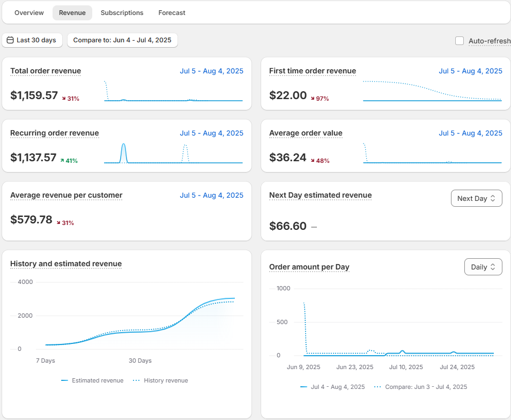Click the calendar icon in Last 30 days

tap(10, 40)
